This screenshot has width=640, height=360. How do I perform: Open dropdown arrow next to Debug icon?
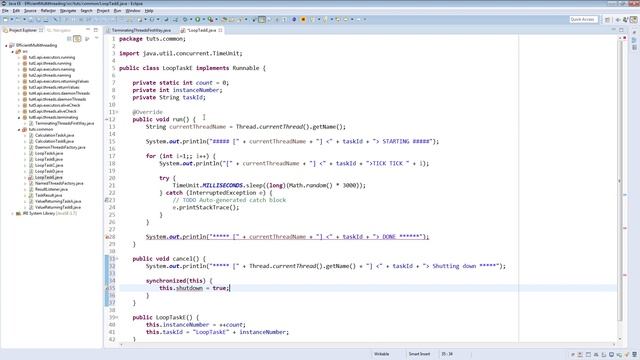click(x=191, y=19)
